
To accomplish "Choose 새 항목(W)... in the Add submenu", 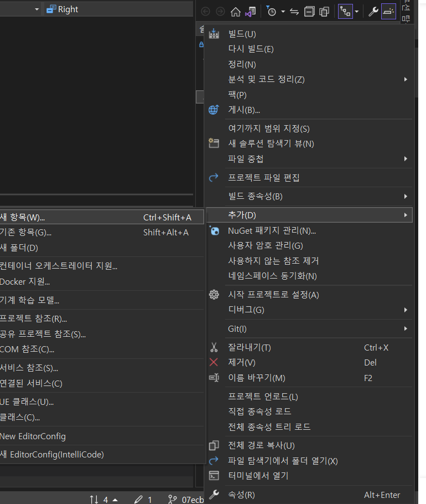I will (102, 217).
